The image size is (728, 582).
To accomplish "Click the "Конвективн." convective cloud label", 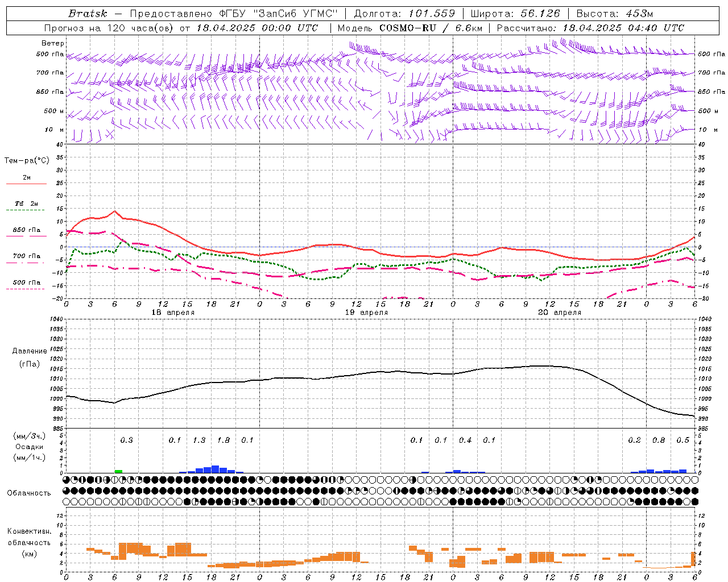I will (30, 531).
